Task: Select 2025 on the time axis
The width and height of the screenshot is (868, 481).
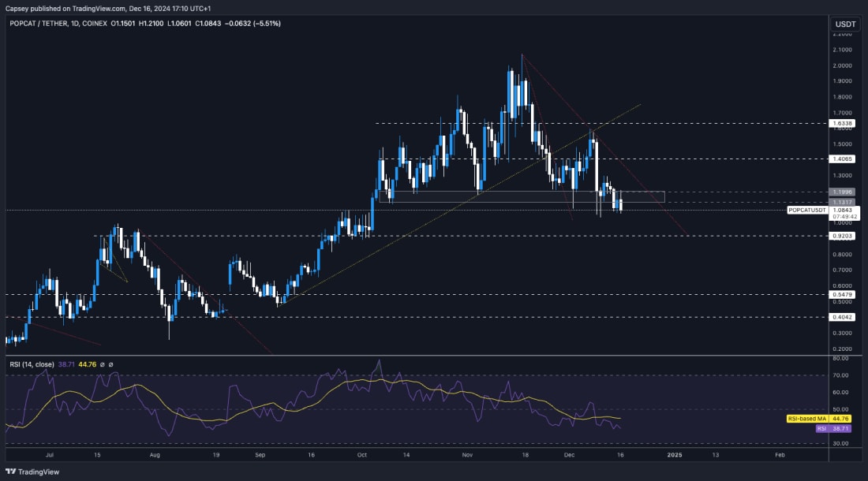Action: coord(675,456)
